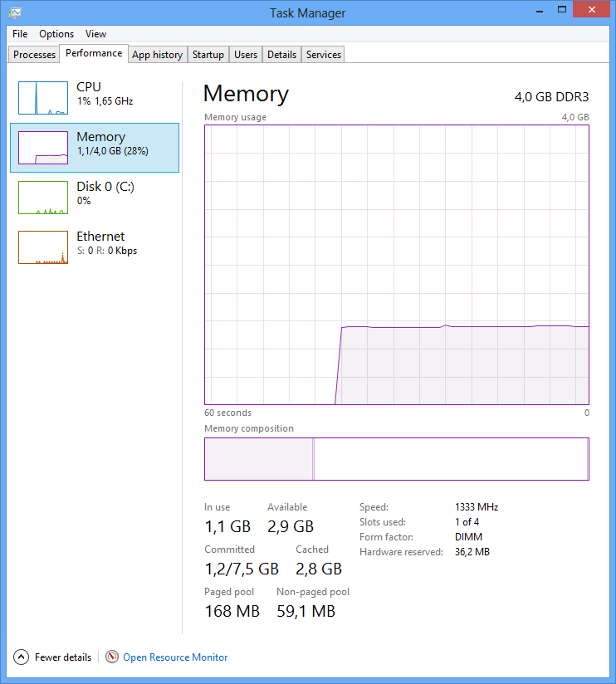
Task: Click the "2,9 GB" Available value
Action: click(291, 526)
